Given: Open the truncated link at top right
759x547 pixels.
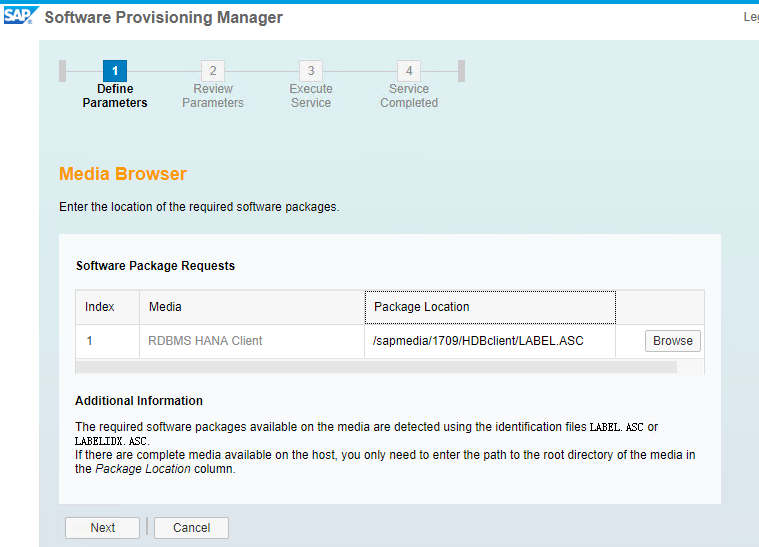Looking at the screenshot, I should point(750,17).
